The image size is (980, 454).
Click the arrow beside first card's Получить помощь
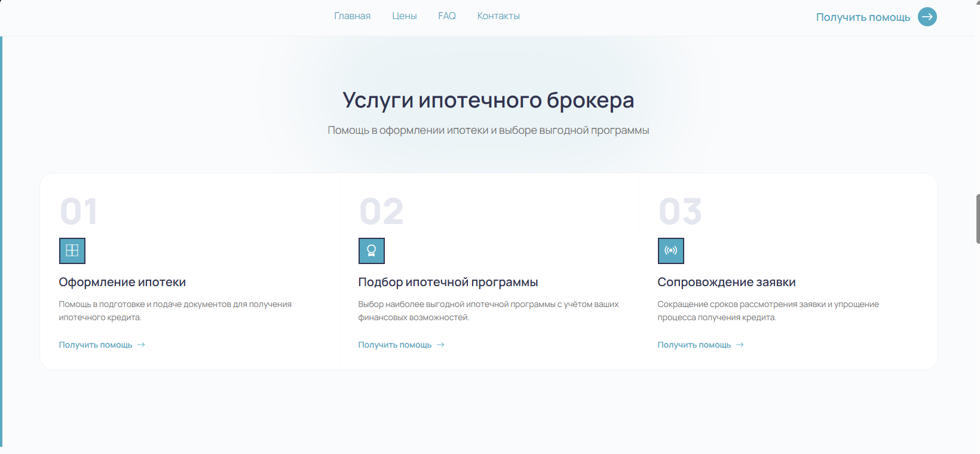click(141, 345)
